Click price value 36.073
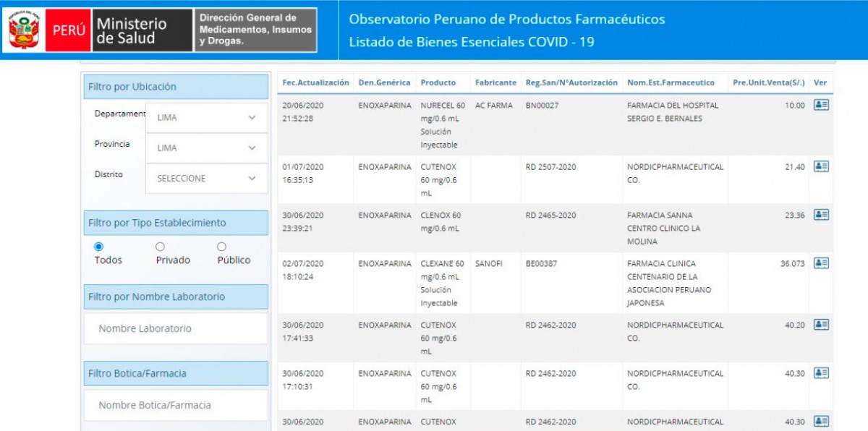 [792, 264]
